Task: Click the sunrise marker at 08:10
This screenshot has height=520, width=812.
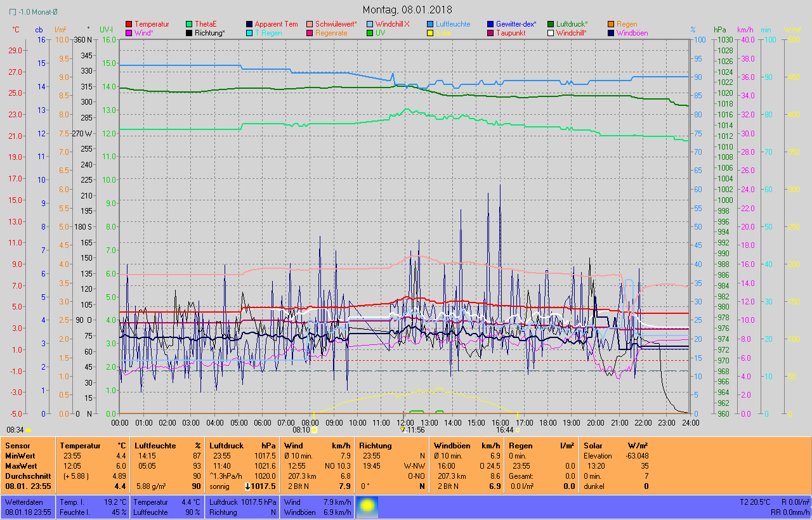Action: coord(314,429)
